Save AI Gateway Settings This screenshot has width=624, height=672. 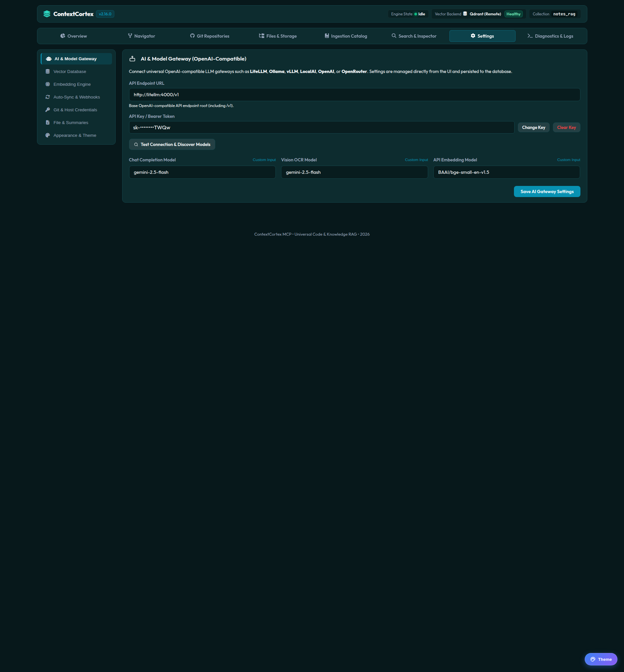coord(547,191)
